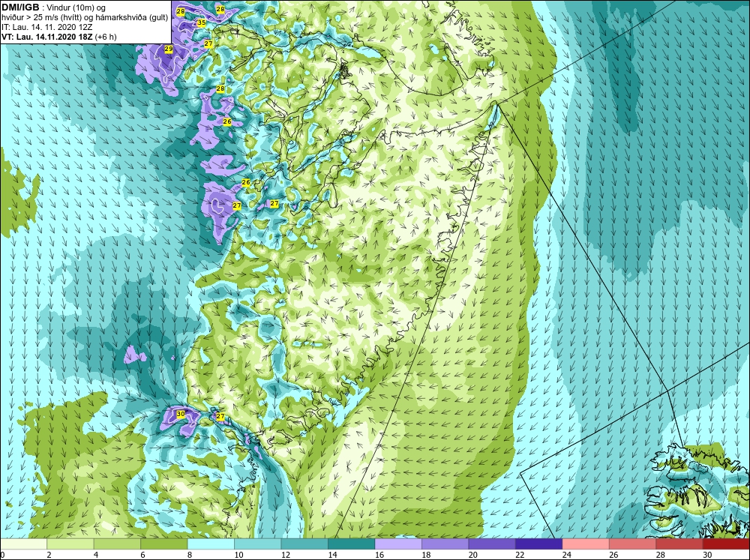This screenshot has height=560, width=750.
Task: Click the 2–4 m/s light green legend swatch
Action: [x=70, y=544]
